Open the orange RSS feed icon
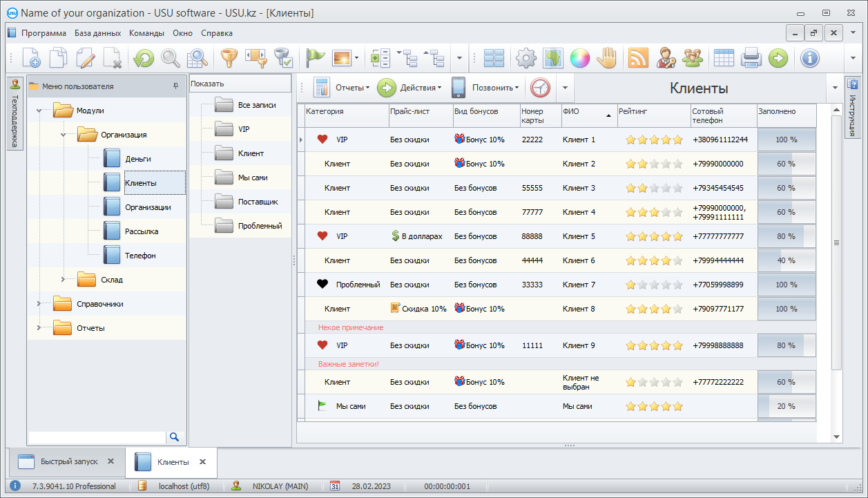 [638, 58]
